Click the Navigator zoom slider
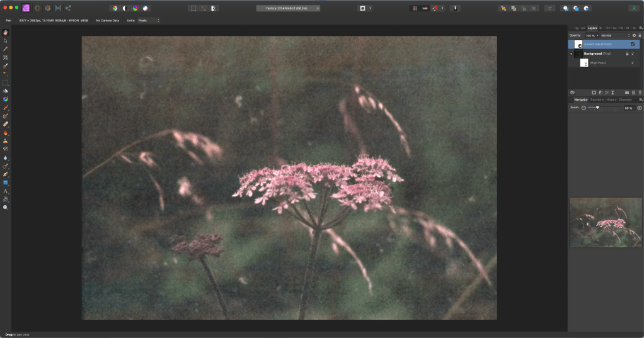 click(x=597, y=108)
